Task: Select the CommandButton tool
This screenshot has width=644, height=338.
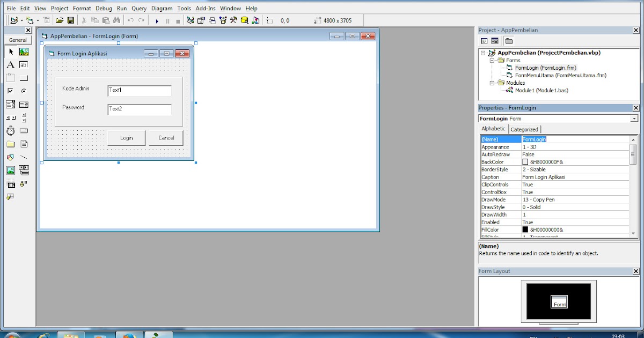Action: point(24,78)
